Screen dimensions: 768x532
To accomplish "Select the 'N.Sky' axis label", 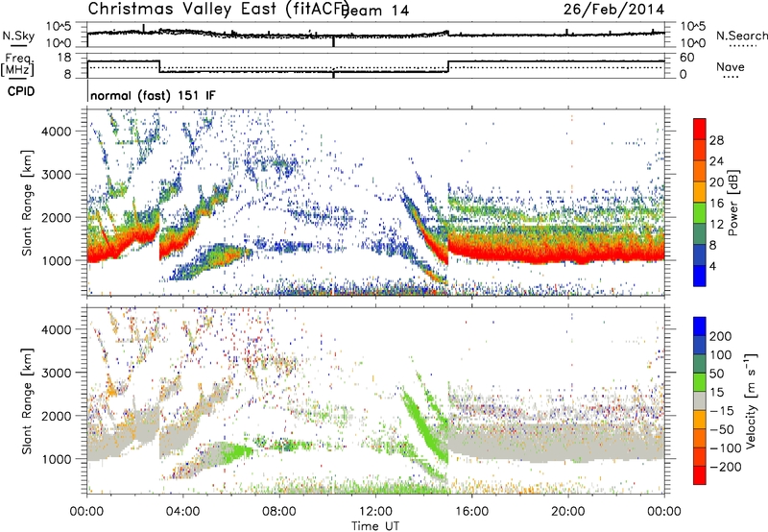I will (18, 36).
